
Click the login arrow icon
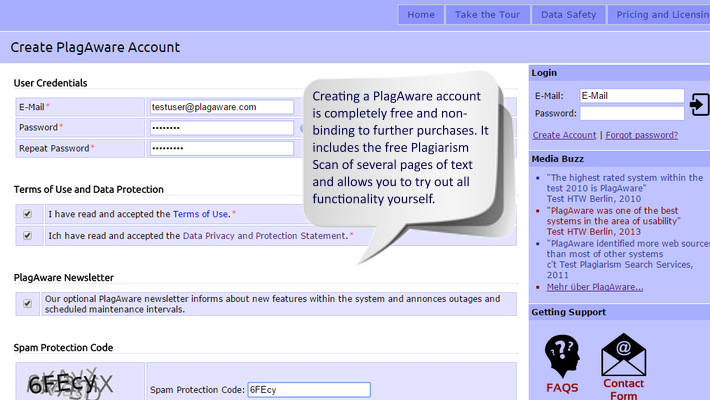tap(699, 104)
